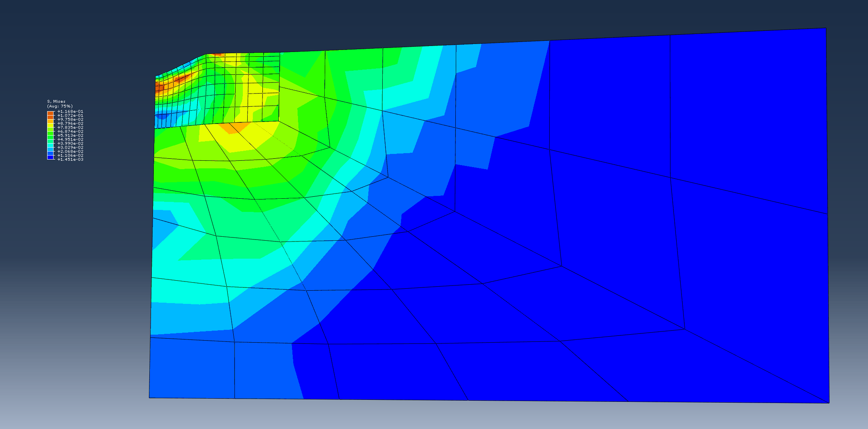868x429 pixels.
Task: Select the +1.451e-03 minimum legend value
Action: pos(70,160)
